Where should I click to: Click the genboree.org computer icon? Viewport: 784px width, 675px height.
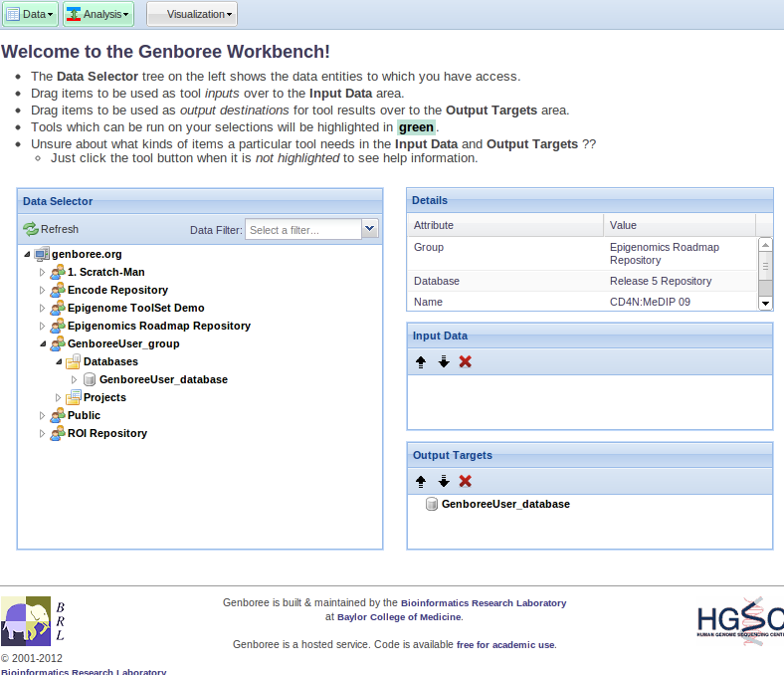coord(42,254)
